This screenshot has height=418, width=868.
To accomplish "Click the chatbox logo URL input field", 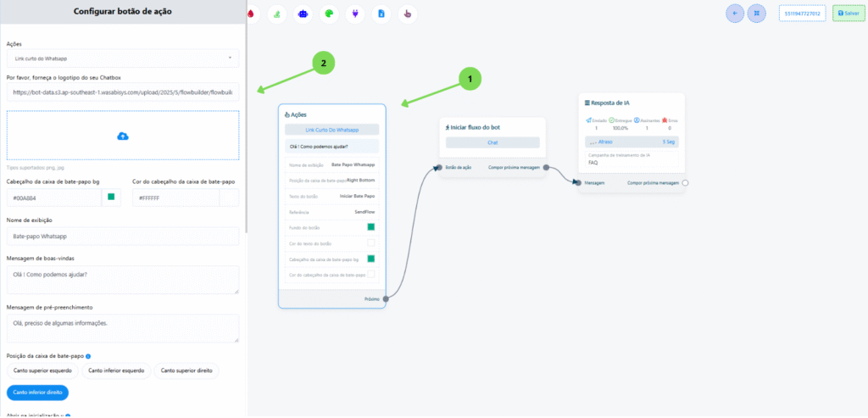I will [x=123, y=92].
